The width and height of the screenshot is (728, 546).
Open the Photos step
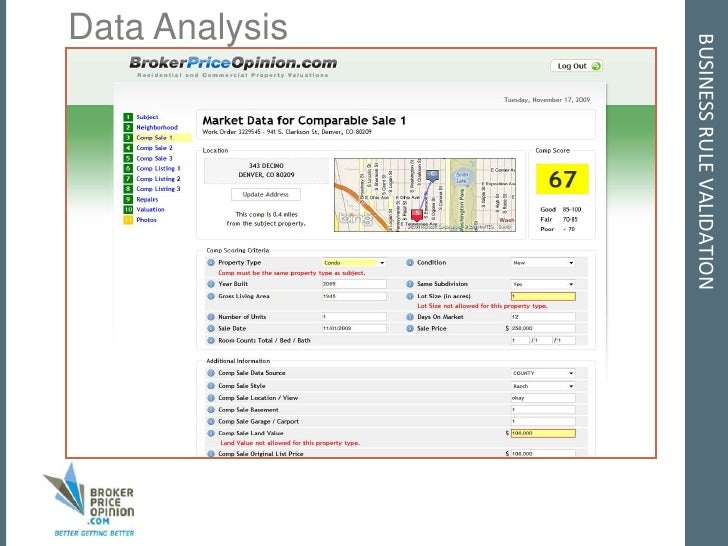[x=146, y=220]
